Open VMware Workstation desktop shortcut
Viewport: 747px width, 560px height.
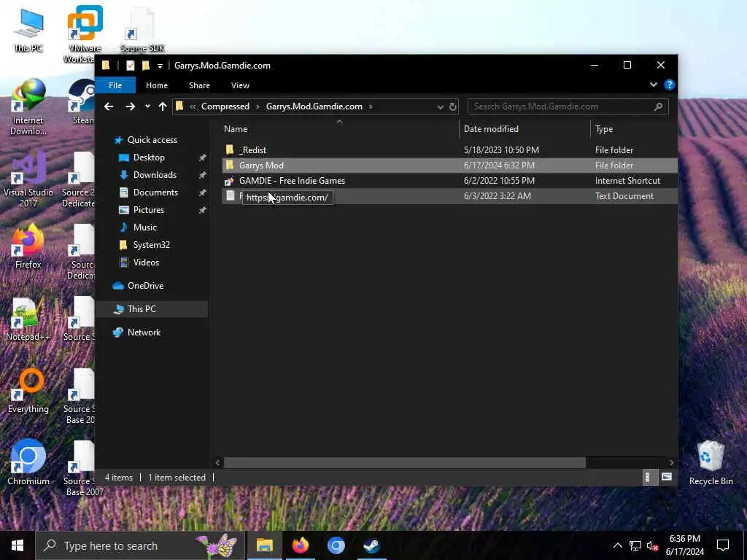(85, 34)
